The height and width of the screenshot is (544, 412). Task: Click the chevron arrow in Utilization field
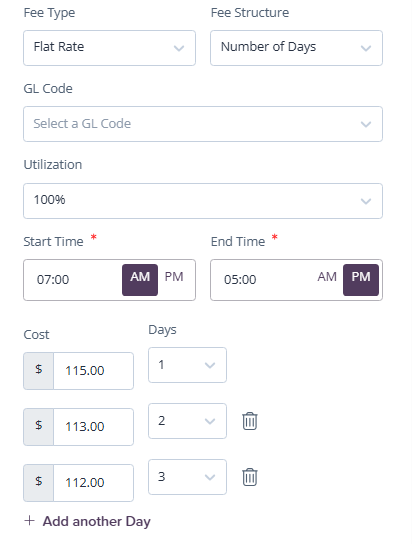click(x=366, y=201)
